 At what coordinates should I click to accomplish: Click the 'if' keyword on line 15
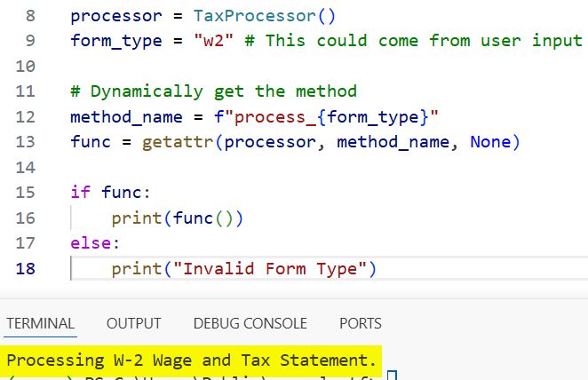coord(80,193)
